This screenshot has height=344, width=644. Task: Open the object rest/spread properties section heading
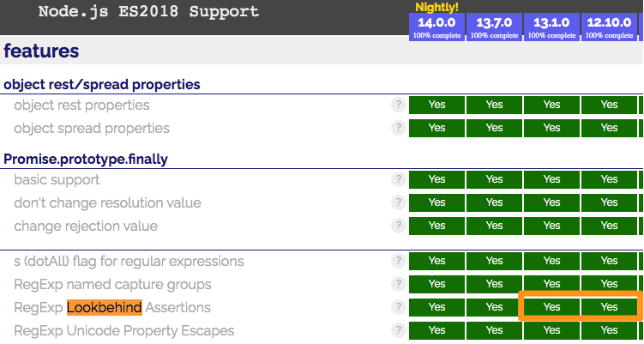coord(102,84)
